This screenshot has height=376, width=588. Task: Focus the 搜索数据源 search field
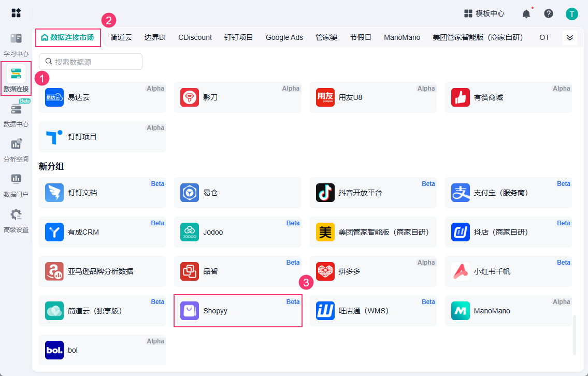(x=91, y=62)
